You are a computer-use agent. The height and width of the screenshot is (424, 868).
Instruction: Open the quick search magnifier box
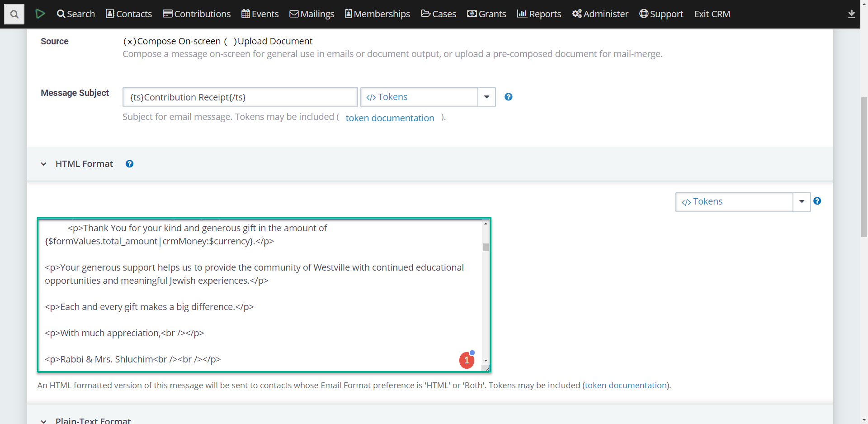coord(14,14)
